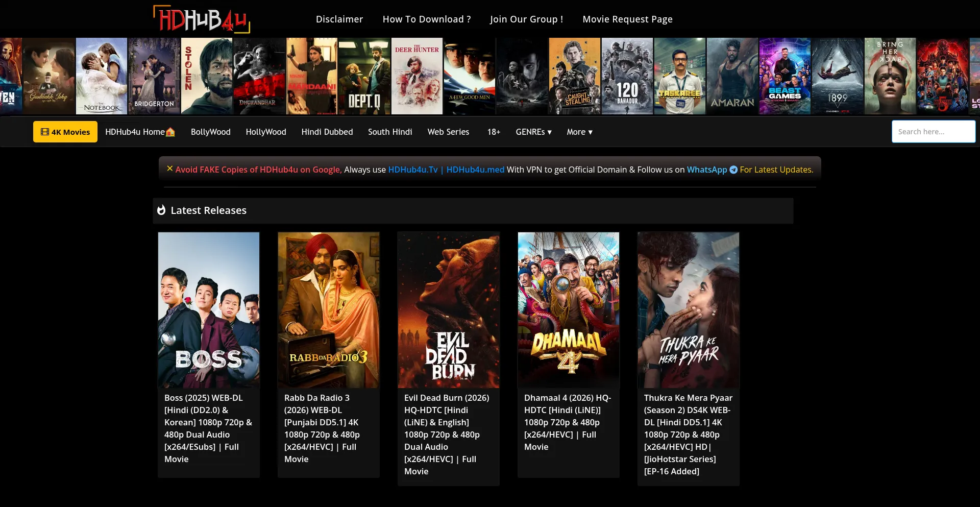
Task: Select the A Few Good Men poster
Action: (470, 76)
